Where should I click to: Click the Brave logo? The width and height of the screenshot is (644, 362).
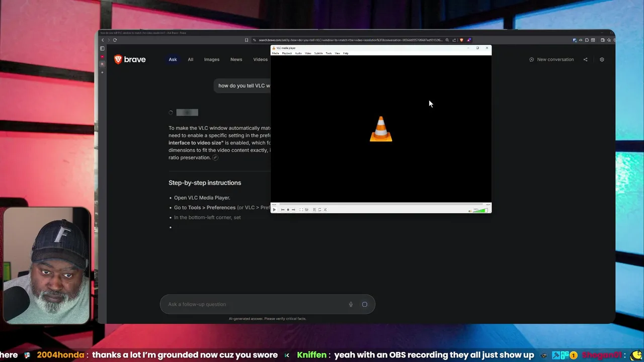130,59
